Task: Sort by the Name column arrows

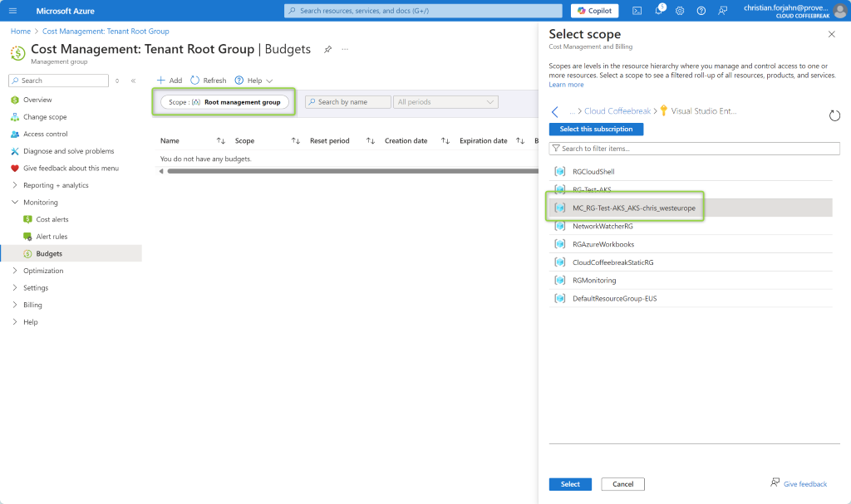Action: coord(220,141)
